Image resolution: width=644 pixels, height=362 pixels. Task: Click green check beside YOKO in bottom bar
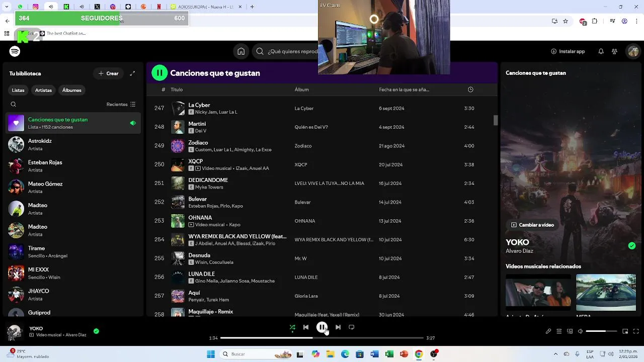tap(96, 331)
